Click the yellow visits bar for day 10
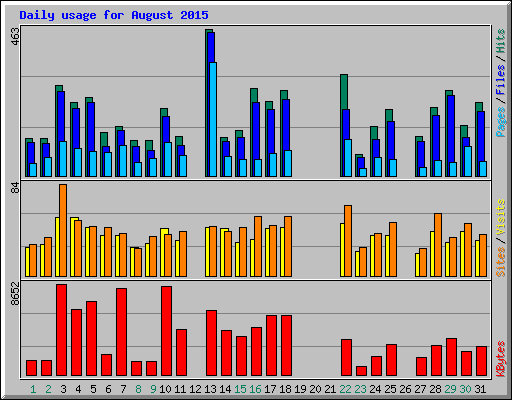Viewport: 512px width, 400px height. pyautogui.click(x=163, y=252)
